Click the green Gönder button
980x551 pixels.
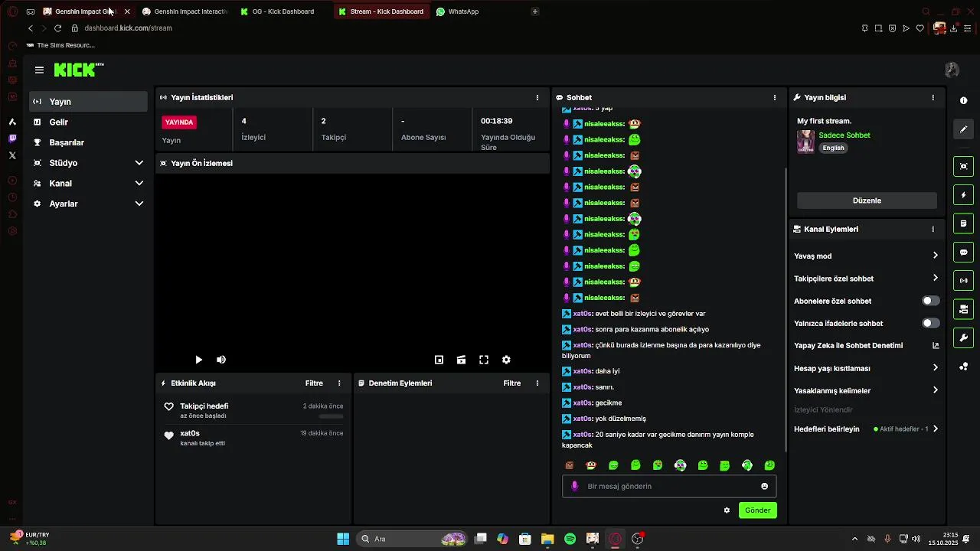coord(757,510)
